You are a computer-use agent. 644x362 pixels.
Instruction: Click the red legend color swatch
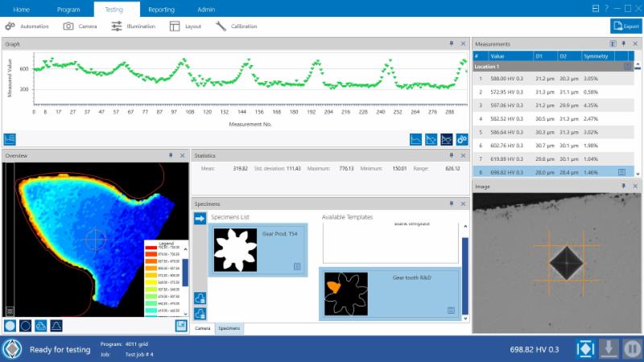click(151, 248)
